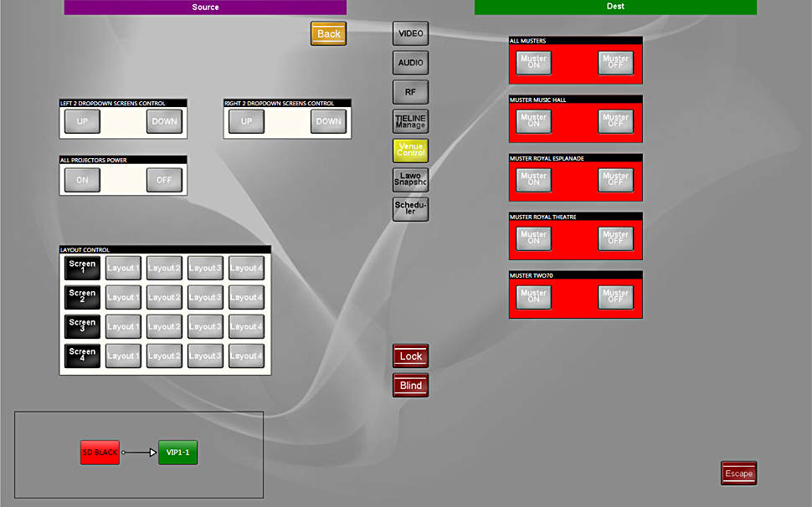Raise the left 2 dropdown screens with UP
Viewport: 812px width, 507px height.
click(82, 121)
